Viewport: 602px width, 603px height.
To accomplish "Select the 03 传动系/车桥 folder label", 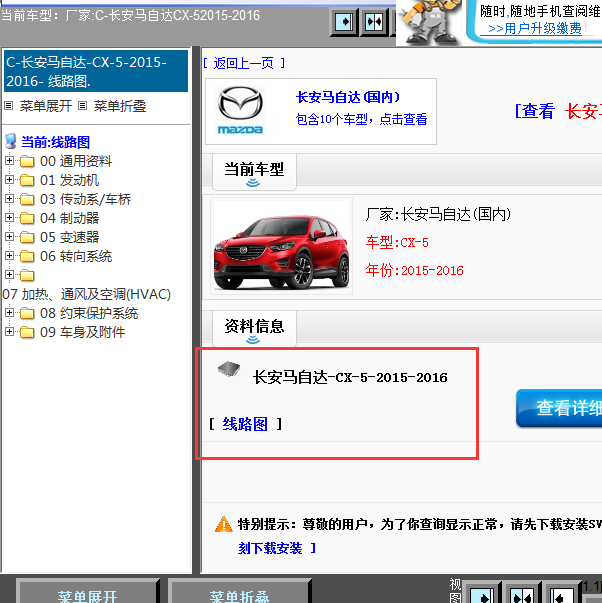I will (85, 199).
